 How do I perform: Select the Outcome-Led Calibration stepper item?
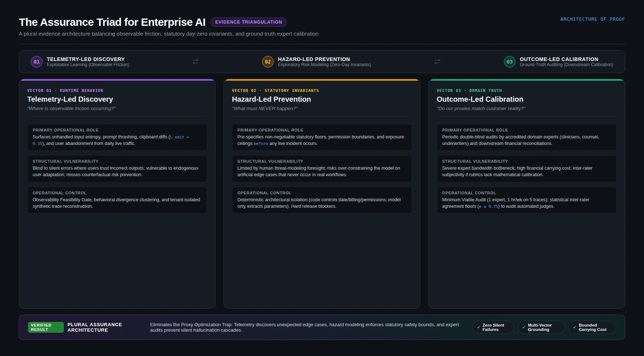[x=558, y=62]
